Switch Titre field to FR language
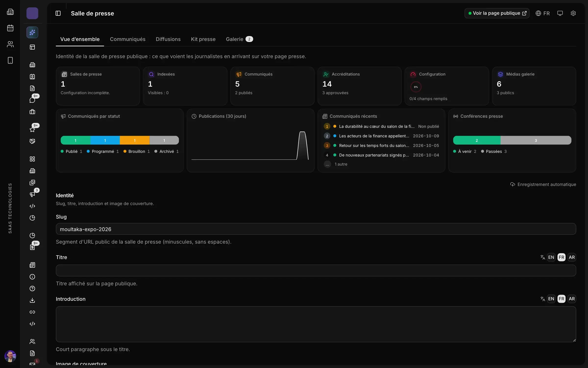Image resolution: width=588 pixels, height=368 pixels. pyautogui.click(x=562, y=257)
